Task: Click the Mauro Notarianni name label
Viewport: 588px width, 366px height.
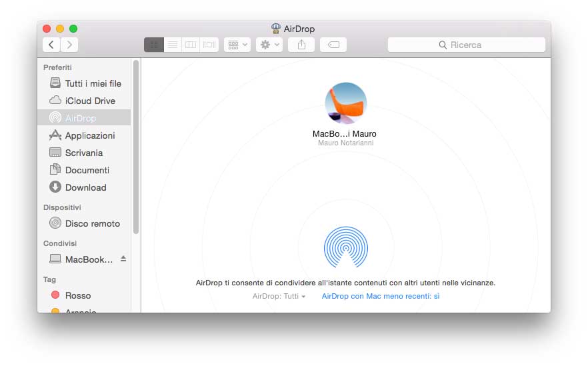Action: click(346, 143)
